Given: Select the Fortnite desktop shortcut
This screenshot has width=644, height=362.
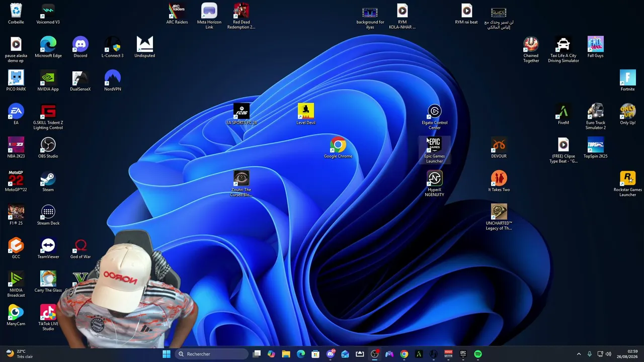Looking at the screenshot, I should point(628,81).
